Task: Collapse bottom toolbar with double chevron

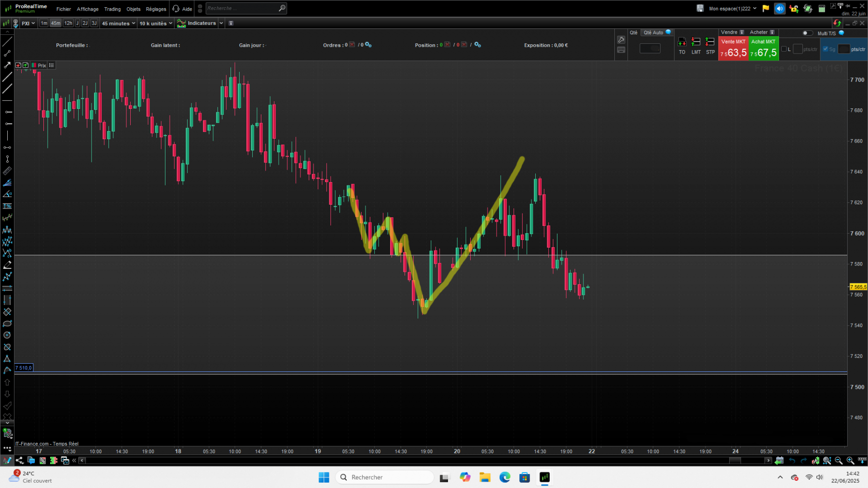Action: pos(74,461)
